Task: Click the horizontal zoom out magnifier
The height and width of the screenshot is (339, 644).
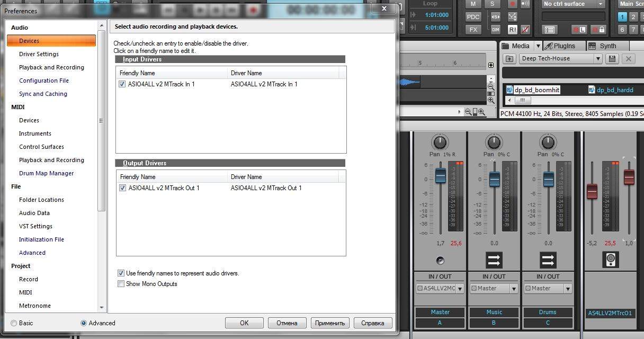Action: [x=468, y=112]
